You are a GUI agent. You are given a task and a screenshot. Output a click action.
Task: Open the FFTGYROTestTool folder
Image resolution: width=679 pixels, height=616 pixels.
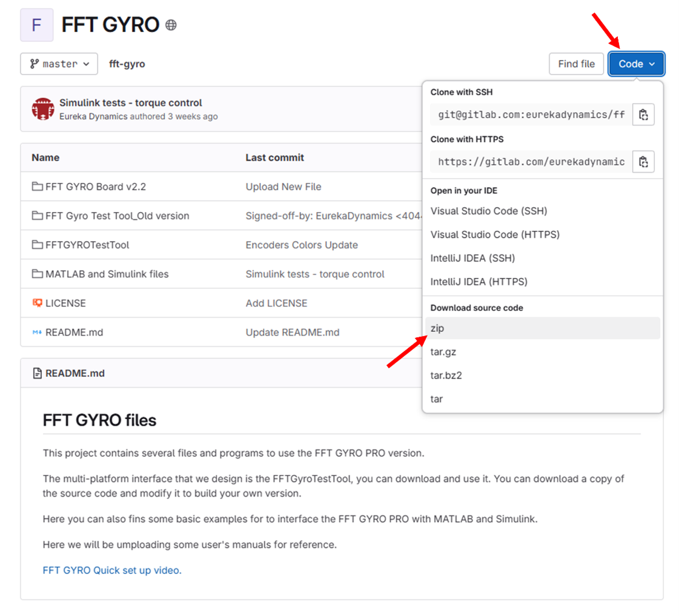tap(87, 245)
